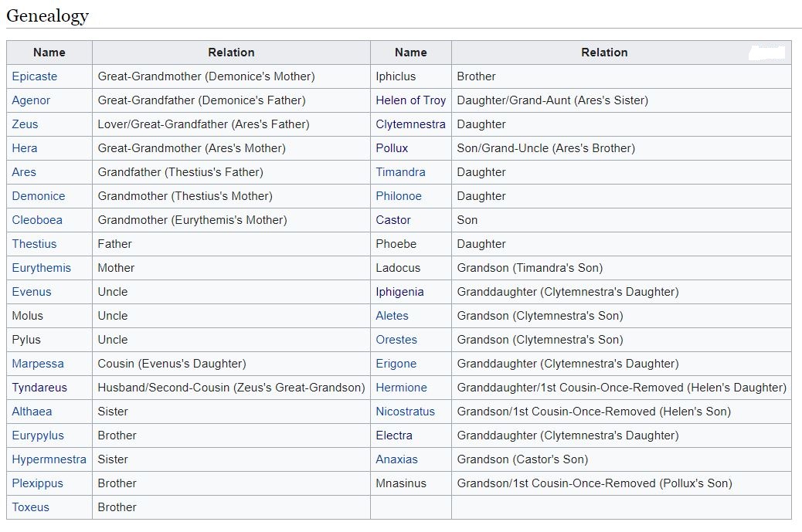Open the Orestes link
The image size is (802, 532).
click(x=396, y=340)
